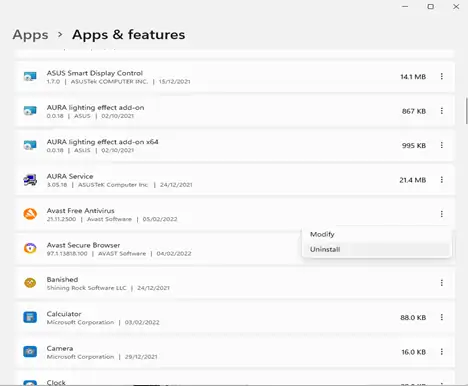
Task: Click the 14.1 MB size value
Action: [x=413, y=77]
